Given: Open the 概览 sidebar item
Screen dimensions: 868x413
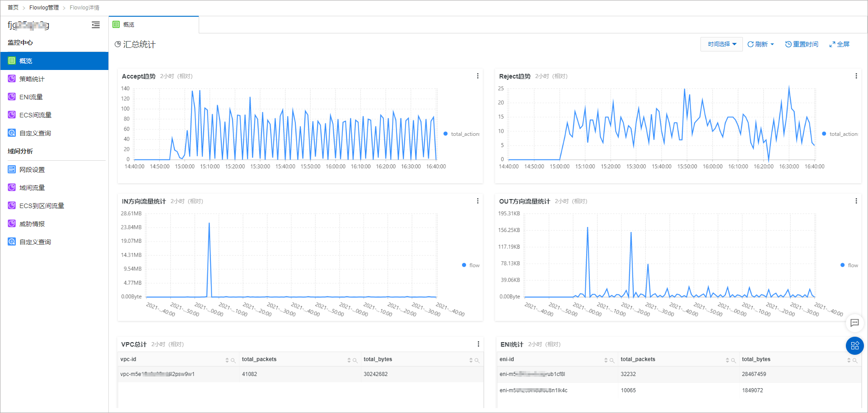Looking at the screenshot, I should click(x=54, y=61).
